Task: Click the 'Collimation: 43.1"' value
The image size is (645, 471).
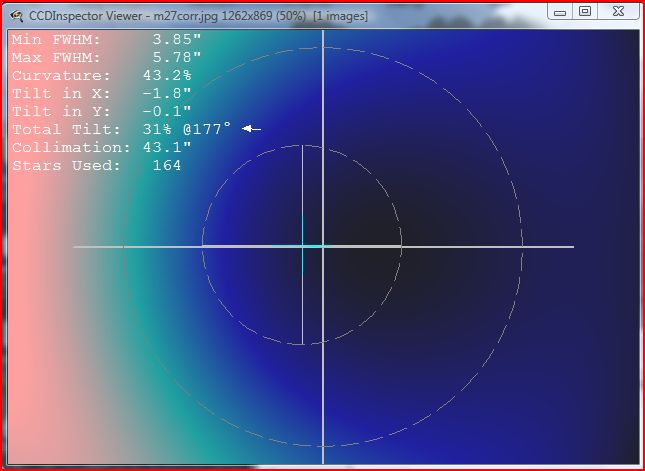Action: tap(102, 147)
